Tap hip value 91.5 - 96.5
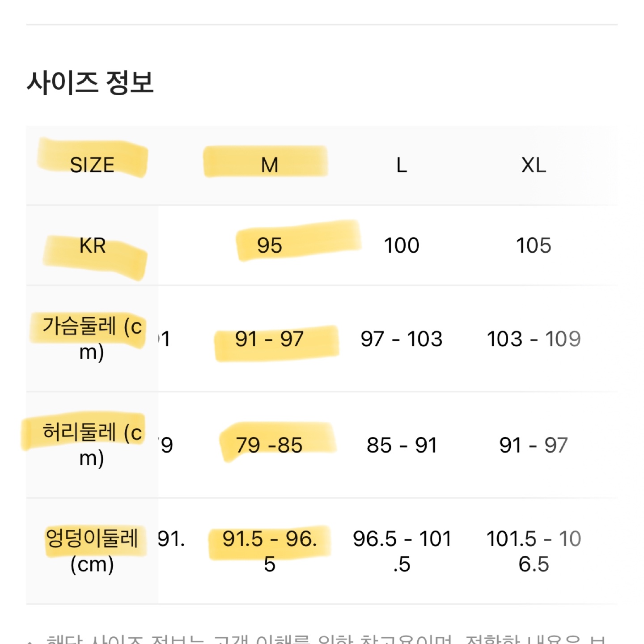 [270, 551]
